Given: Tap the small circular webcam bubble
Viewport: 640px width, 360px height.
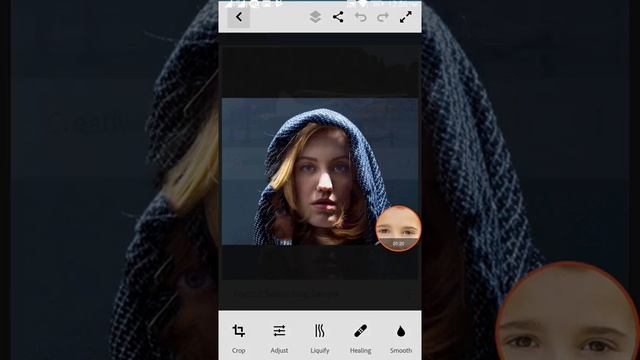Looking at the screenshot, I should click(x=398, y=229).
